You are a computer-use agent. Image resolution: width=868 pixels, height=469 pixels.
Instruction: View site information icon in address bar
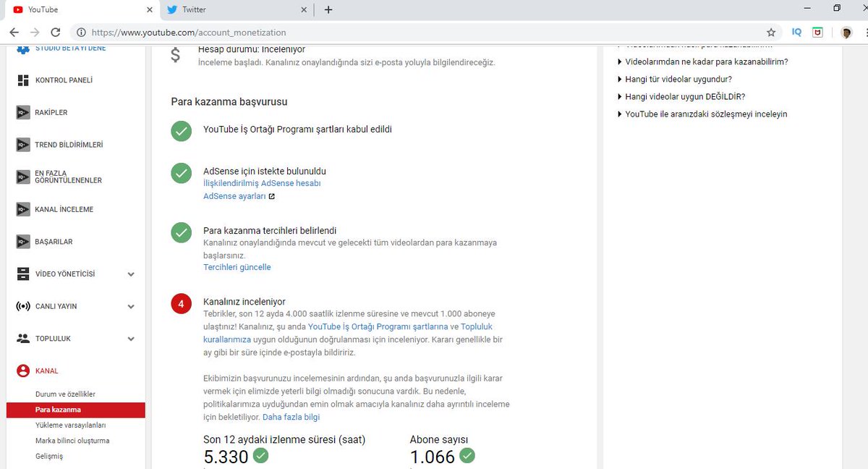point(81,33)
